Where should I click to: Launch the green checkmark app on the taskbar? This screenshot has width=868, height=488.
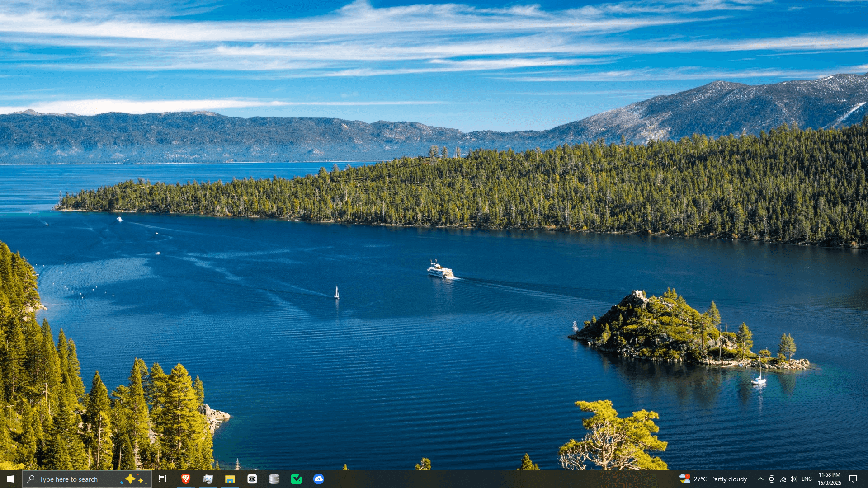[297, 479]
